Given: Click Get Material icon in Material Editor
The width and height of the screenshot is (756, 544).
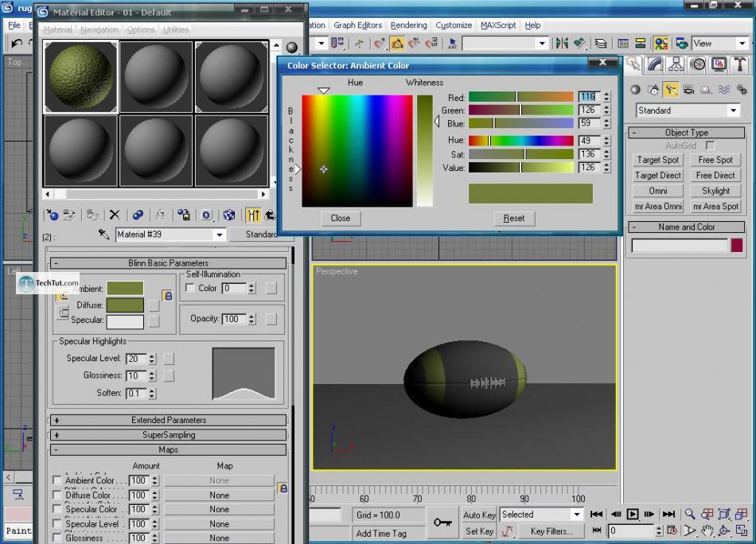Looking at the screenshot, I should 52,215.
